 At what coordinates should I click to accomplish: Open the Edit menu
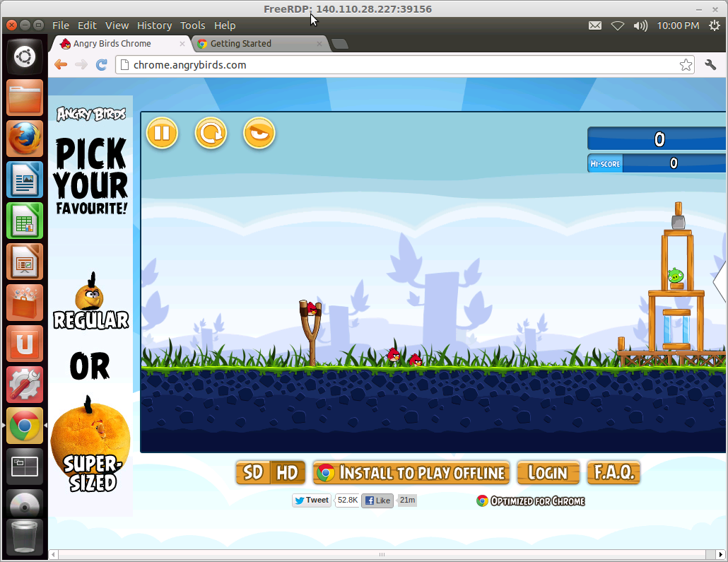(87, 25)
